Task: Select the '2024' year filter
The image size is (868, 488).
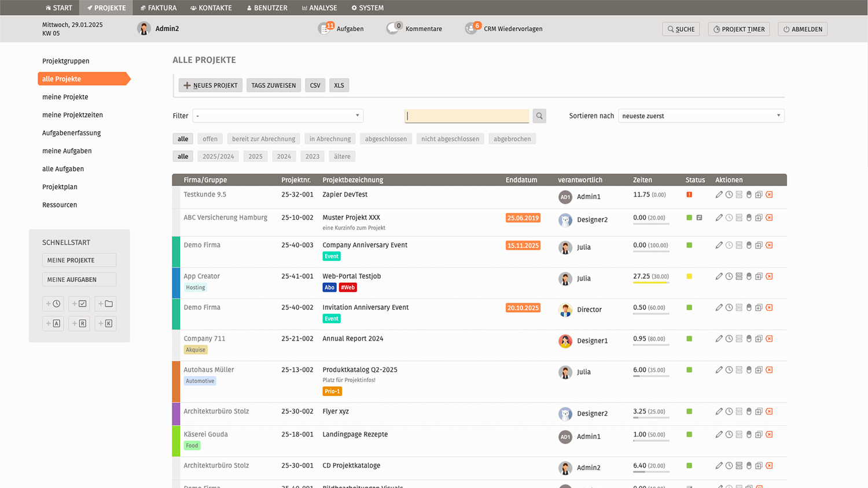Action: click(x=284, y=156)
